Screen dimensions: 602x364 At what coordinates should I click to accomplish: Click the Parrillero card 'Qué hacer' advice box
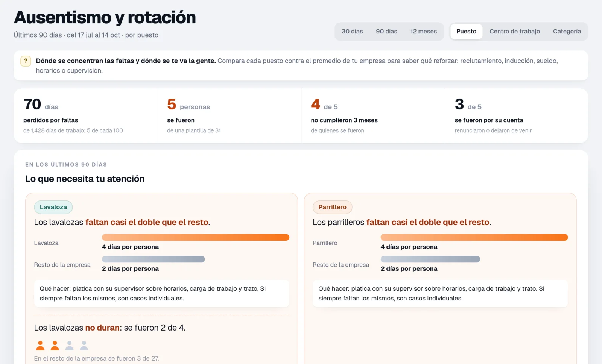[440, 293]
